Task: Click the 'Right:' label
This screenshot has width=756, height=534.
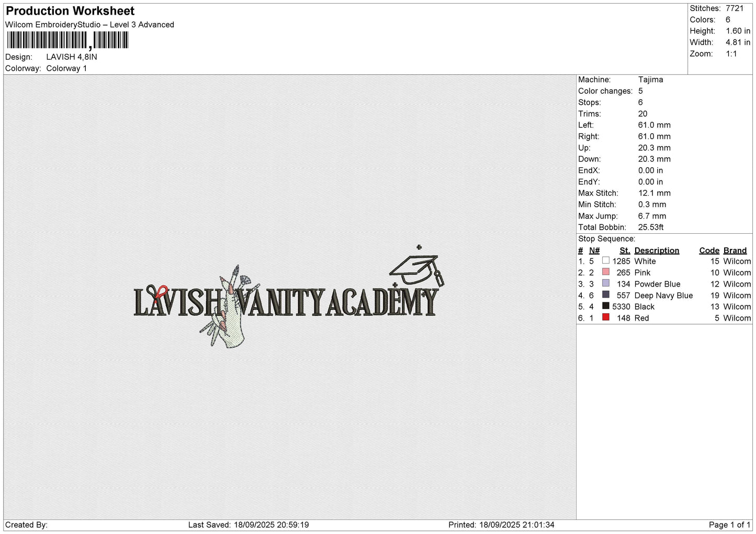Action: click(589, 137)
